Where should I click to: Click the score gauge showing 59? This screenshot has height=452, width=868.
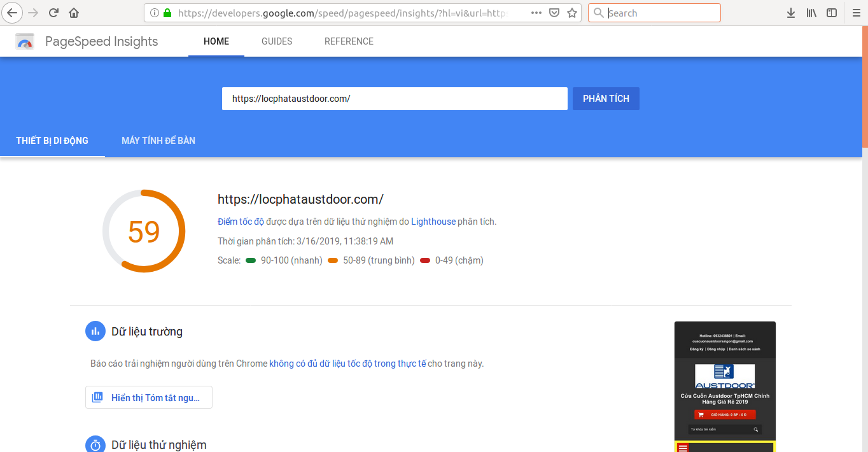click(144, 231)
